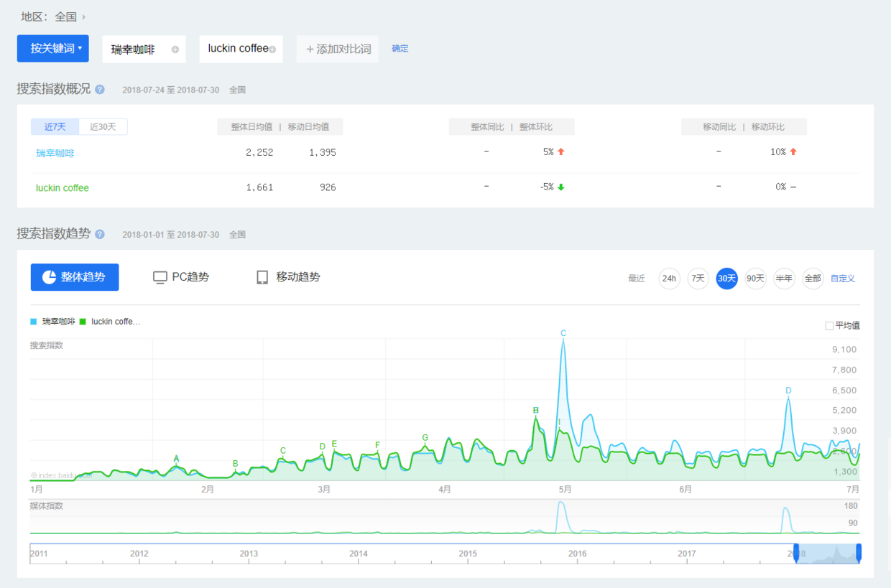Open the 按关键词 dropdown button
The width and height of the screenshot is (891, 588).
(53, 49)
